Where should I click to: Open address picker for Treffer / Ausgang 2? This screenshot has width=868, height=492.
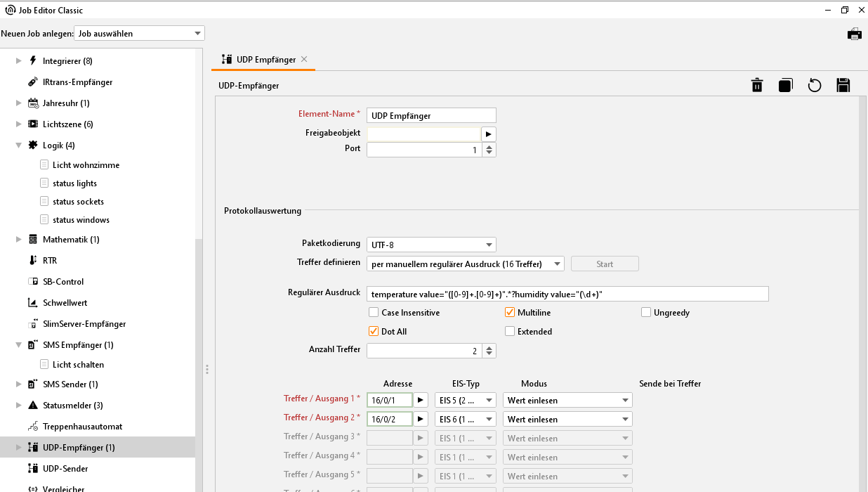(x=421, y=419)
